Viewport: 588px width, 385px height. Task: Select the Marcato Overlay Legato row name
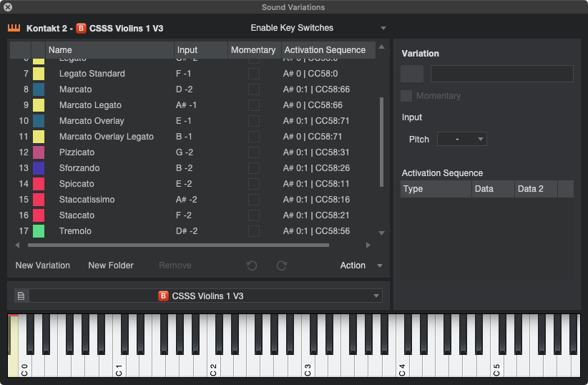click(x=107, y=137)
